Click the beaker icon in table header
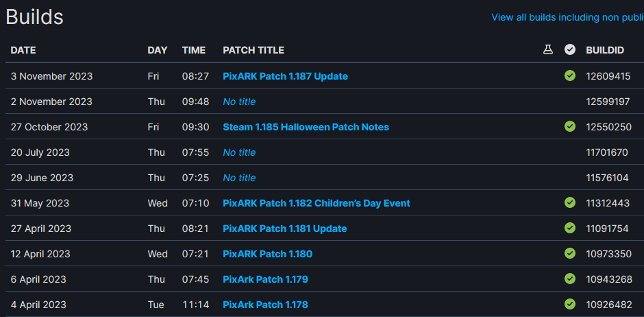Image resolution: width=644 pixels, height=317 pixels. 548,50
